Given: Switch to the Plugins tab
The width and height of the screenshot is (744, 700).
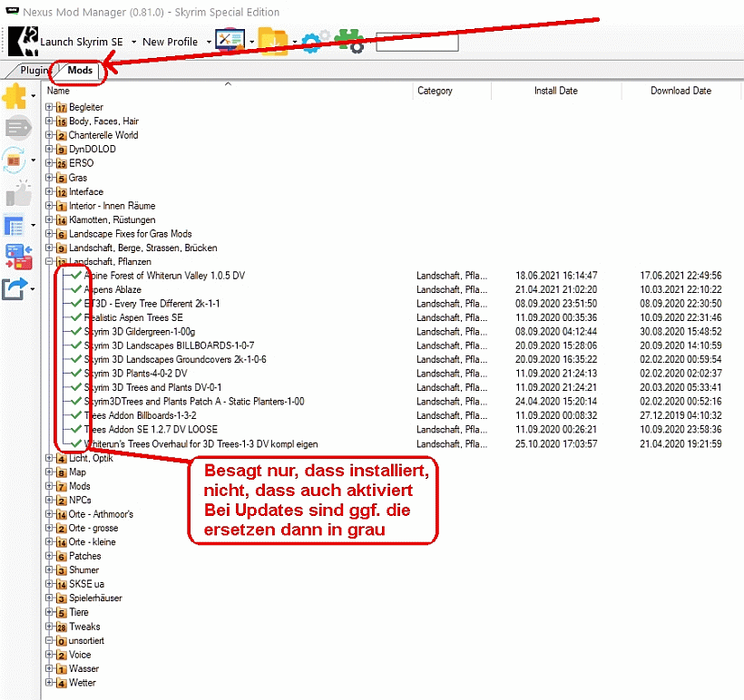Looking at the screenshot, I should click(x=34, y=71).
